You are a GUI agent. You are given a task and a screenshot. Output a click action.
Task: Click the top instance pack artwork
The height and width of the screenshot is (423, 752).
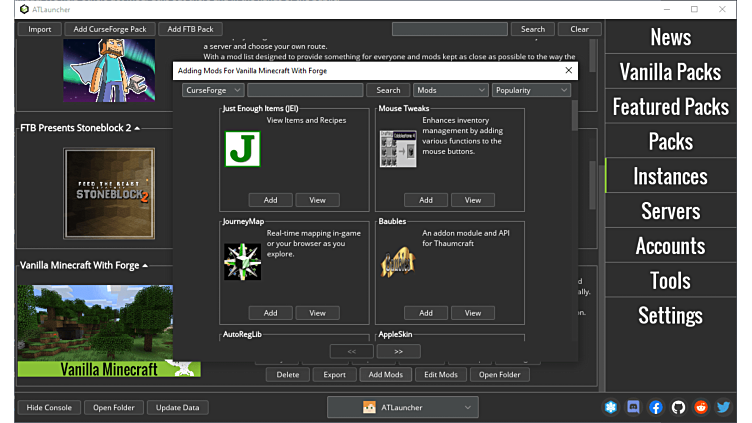(x=109, y=70)
